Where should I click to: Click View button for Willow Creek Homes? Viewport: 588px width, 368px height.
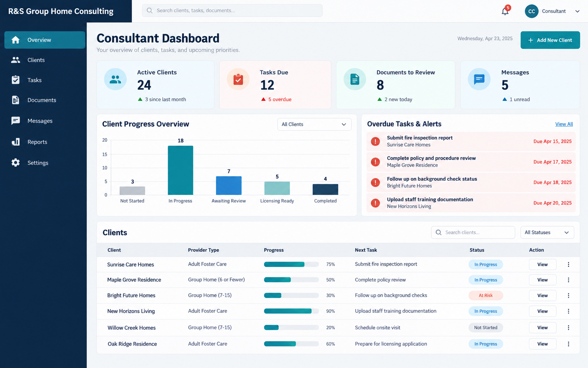click(542, 328)
